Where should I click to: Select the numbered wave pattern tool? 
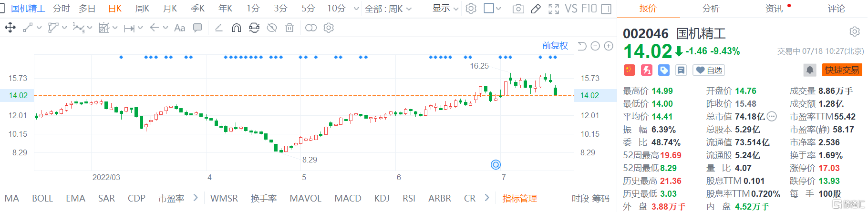[78, 28]
